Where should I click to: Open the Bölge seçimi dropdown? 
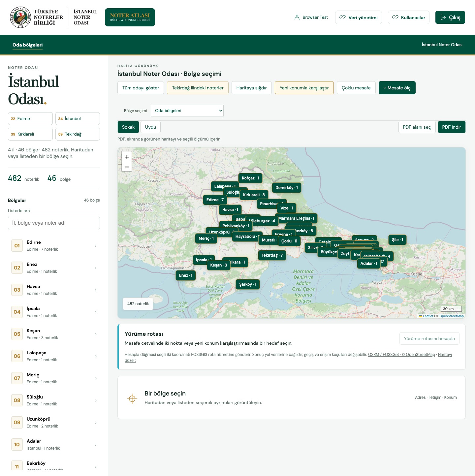point(187,111)
